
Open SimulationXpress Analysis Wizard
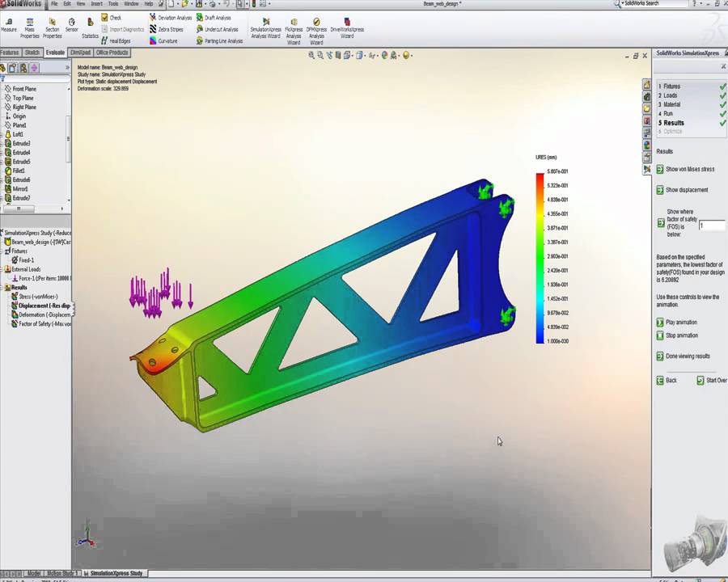(x=265, y=28)
